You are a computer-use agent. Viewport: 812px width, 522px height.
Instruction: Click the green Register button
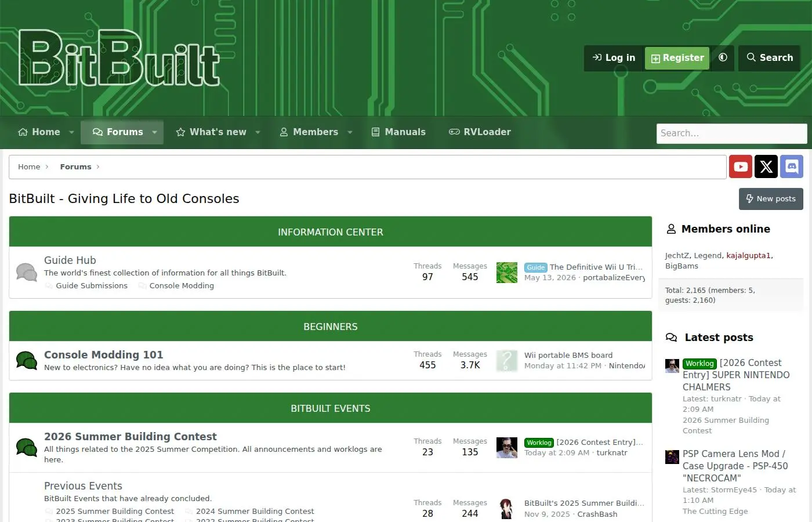677,58
